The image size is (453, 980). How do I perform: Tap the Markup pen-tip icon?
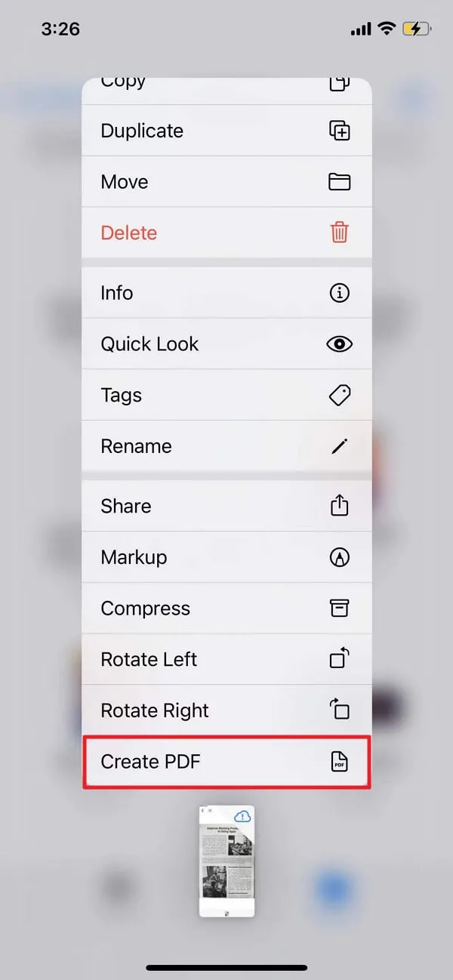point(340,557)
